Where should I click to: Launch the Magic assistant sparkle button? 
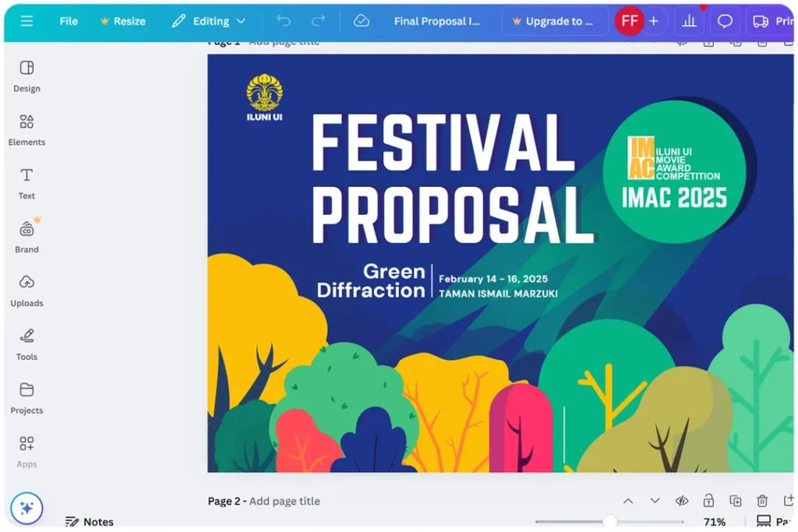pos(26,508)
